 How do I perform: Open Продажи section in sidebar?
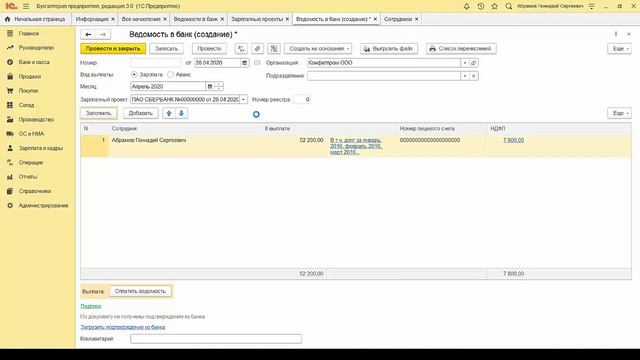pyautogui.click(x=29, y=76)
